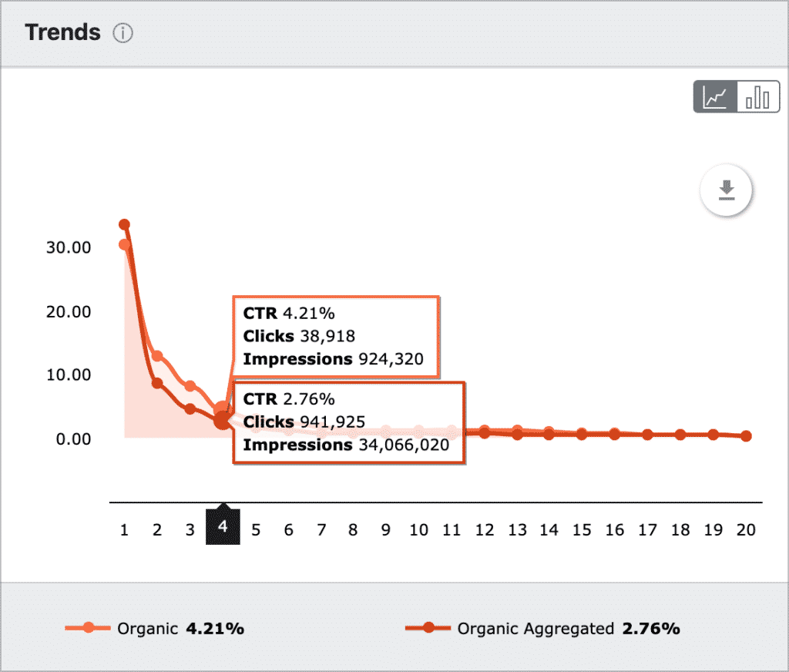Screen dimensions: 789x672
Task: Click position 20 on the x-axis
Action: click(746, 530)
